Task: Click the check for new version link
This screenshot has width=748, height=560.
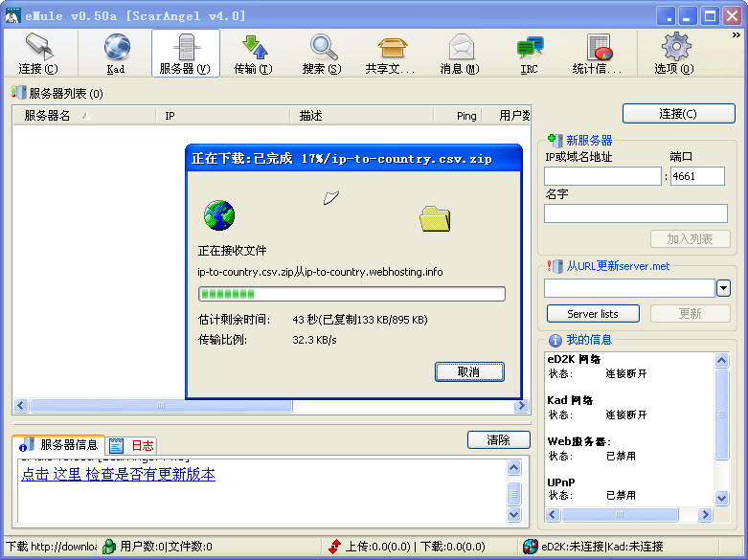Action: click(118, 474)
